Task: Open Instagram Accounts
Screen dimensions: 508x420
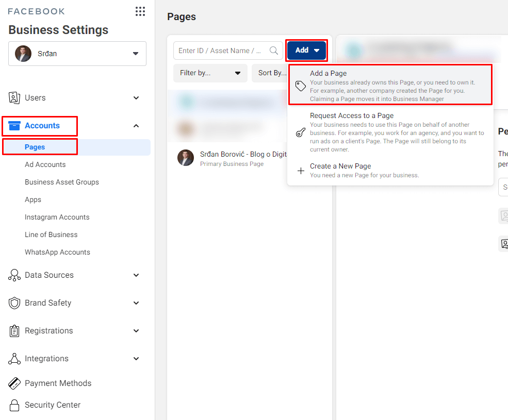Action: point(57,217)
